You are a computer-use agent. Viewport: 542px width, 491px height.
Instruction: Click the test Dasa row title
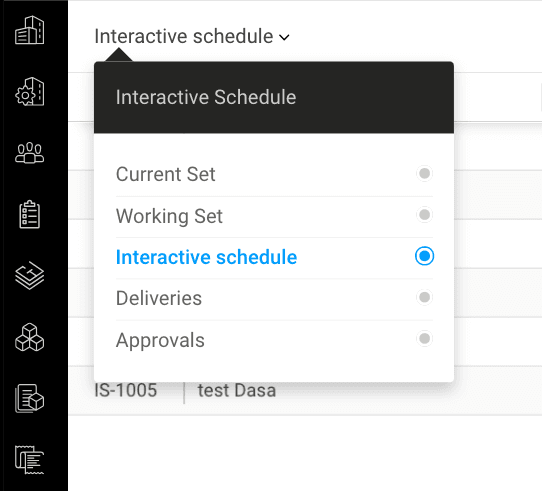coord(237,390)
